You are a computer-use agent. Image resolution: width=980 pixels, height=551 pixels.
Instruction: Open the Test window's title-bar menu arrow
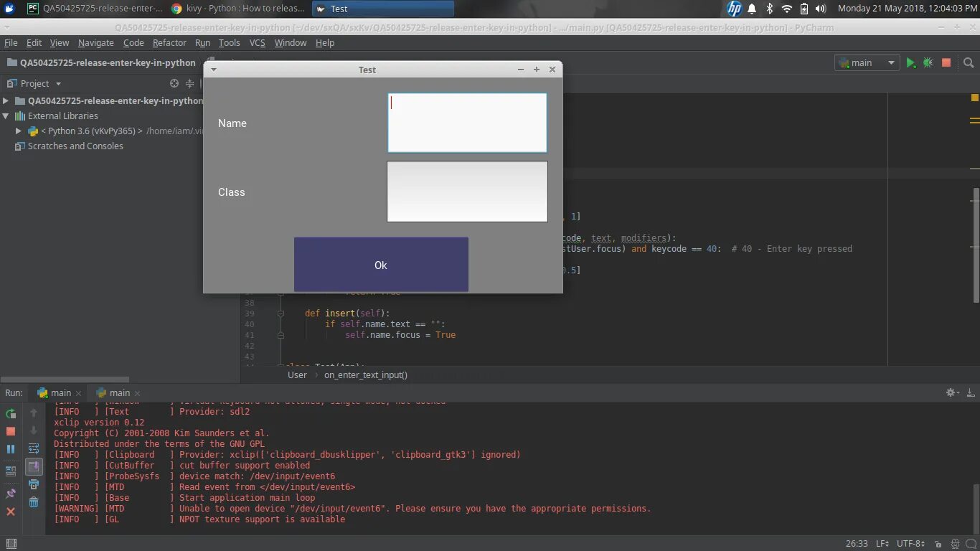click(213, 70)
